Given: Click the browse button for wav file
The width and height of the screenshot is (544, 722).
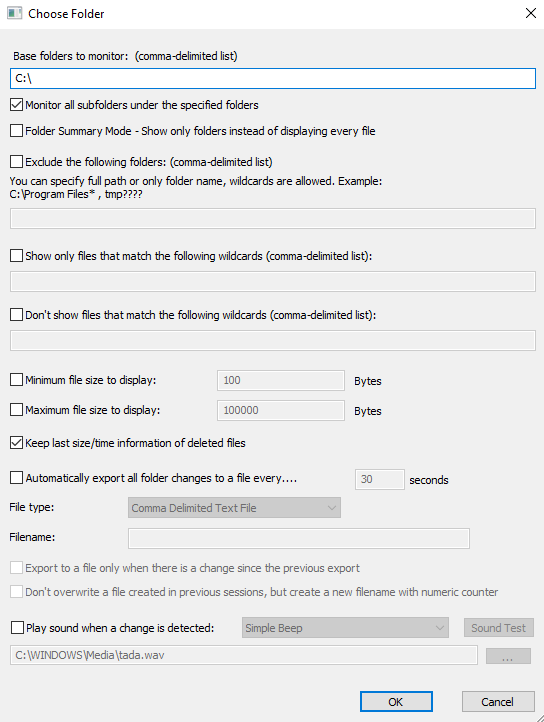Looking at the screenshot, I should coord(508,656).
